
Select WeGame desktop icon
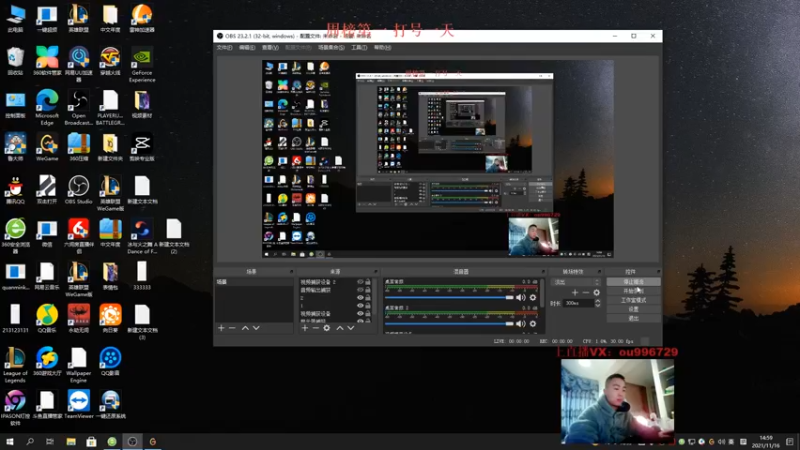[x=47, y=147]
